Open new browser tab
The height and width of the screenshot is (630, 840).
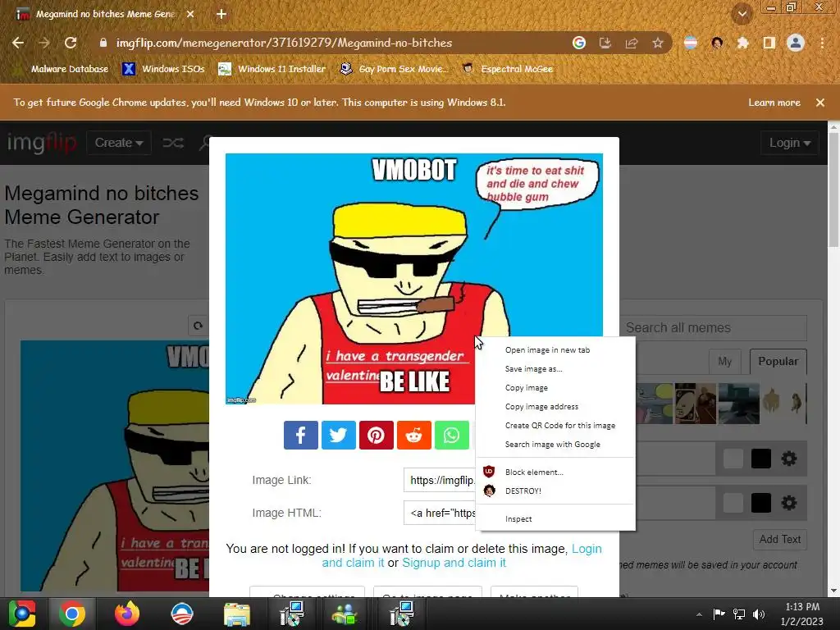[221, 15]
